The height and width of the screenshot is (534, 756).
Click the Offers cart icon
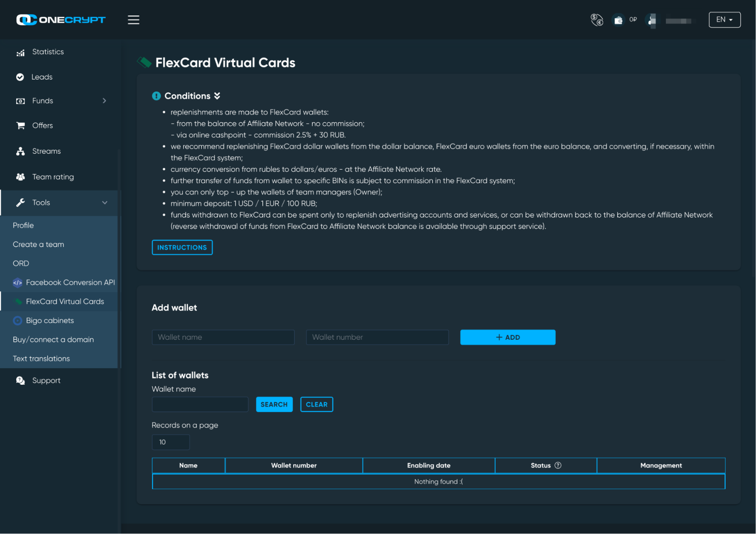tap(20, 125)
